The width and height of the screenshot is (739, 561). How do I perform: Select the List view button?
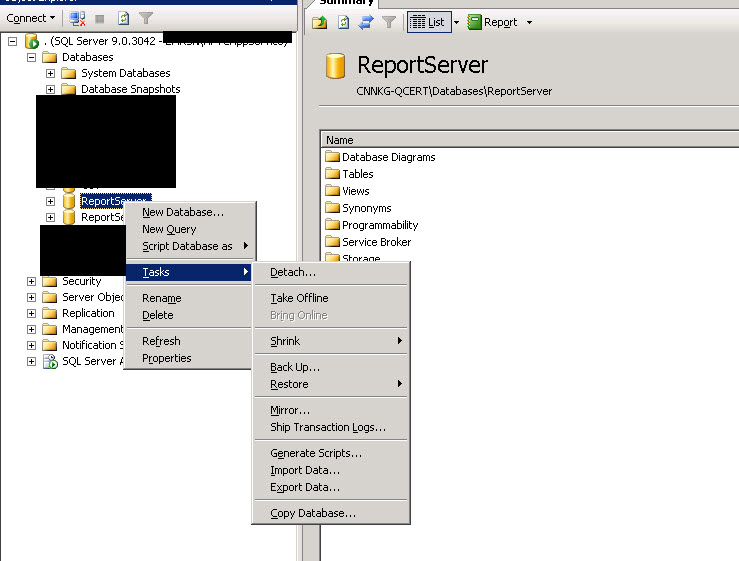(427, 22)
